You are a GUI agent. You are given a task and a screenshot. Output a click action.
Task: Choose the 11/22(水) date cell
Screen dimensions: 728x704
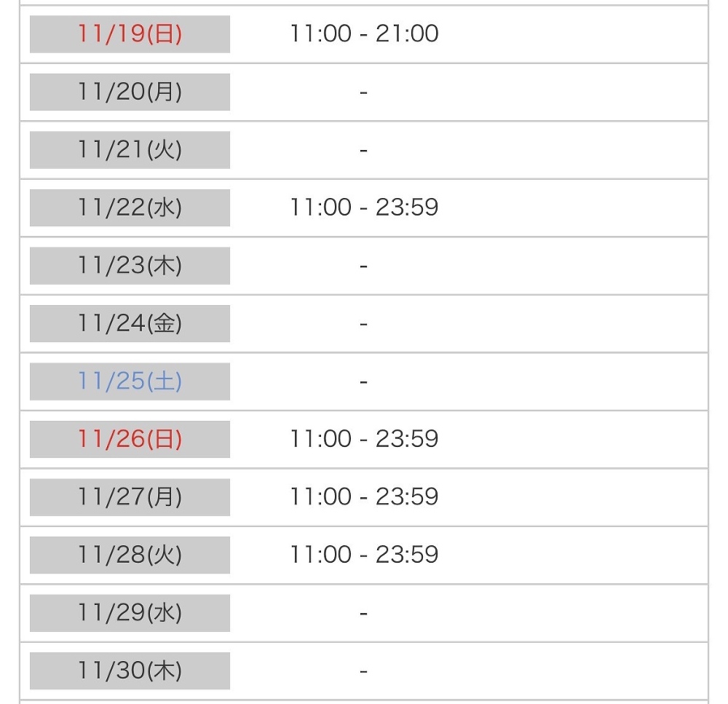[x=130, y=207]
